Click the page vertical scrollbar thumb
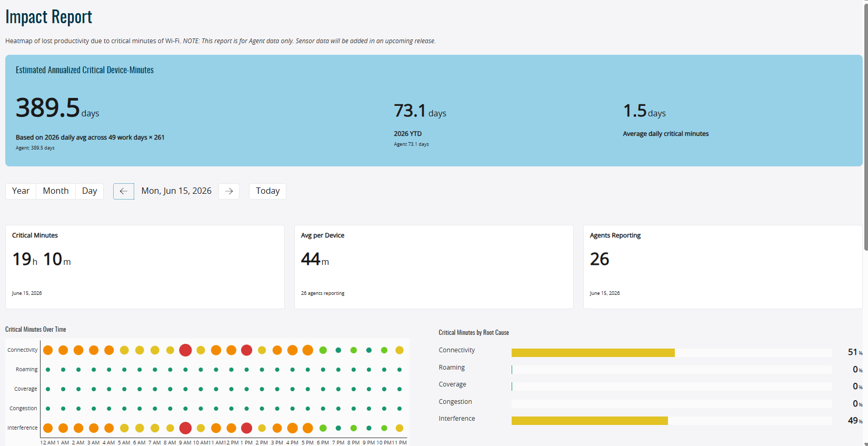The height and width of the screenshot is (446, 868). [x=866, y=126]
